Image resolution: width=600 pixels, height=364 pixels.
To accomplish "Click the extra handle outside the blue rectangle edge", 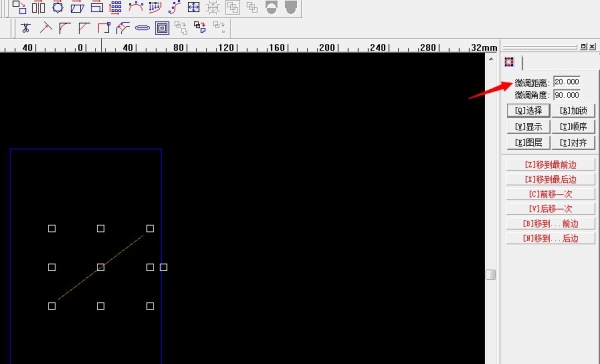I will coord(163,267).
